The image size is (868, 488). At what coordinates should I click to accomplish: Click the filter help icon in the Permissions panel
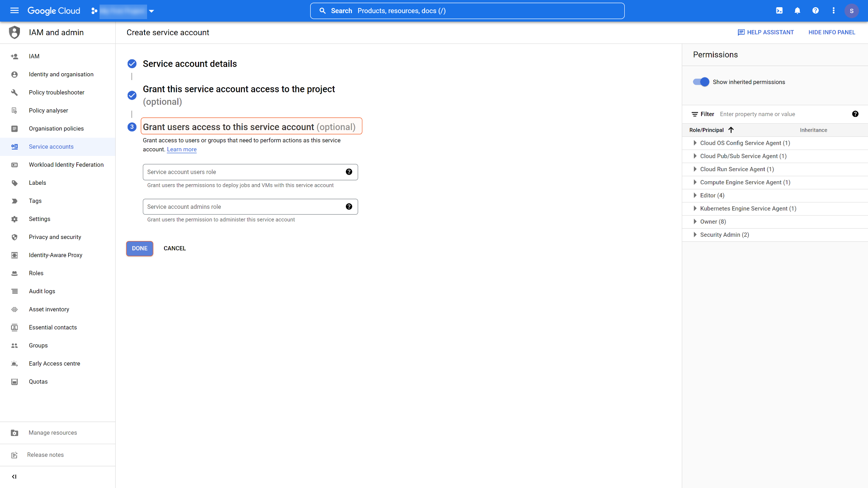pos(855,114)
